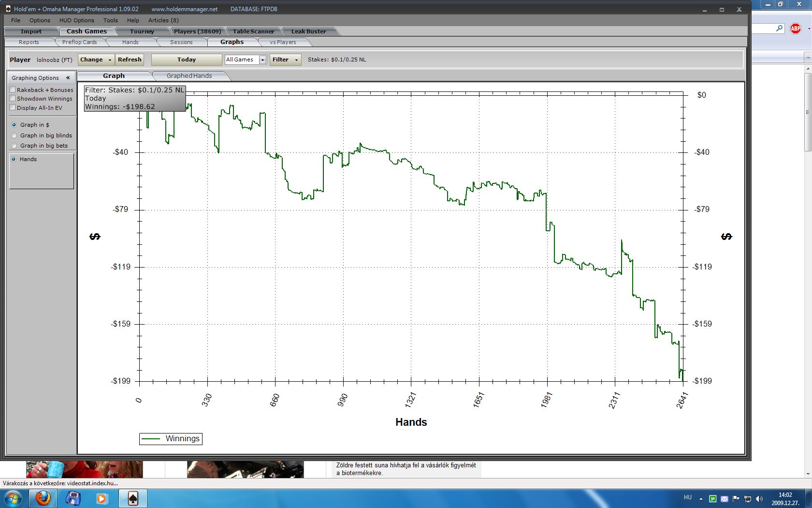Screen dimensions: 812x508
Task: Switch to the Cash Games tab
Action: click(87, 31)
